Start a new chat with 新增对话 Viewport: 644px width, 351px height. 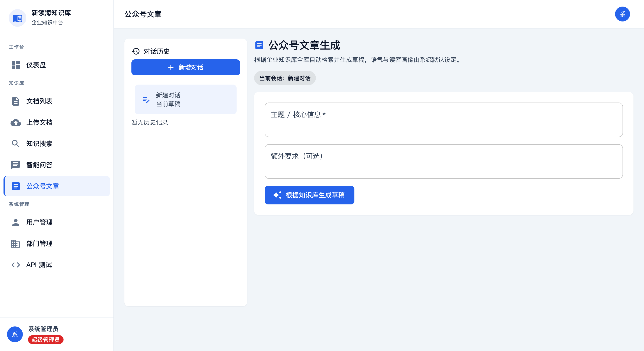[186, 67]
